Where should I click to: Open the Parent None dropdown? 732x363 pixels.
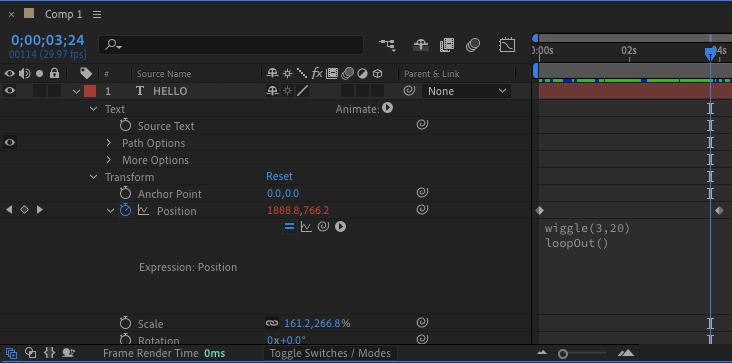466,91
